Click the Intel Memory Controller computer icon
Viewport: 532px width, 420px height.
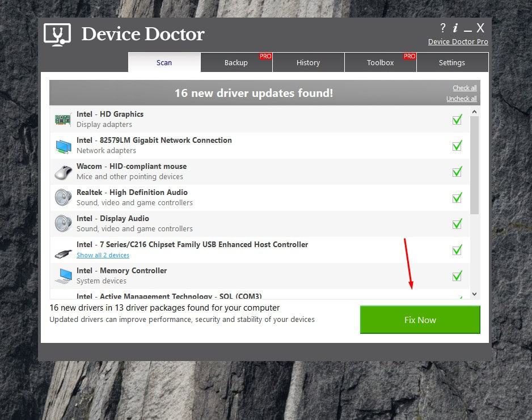(62, 276)
